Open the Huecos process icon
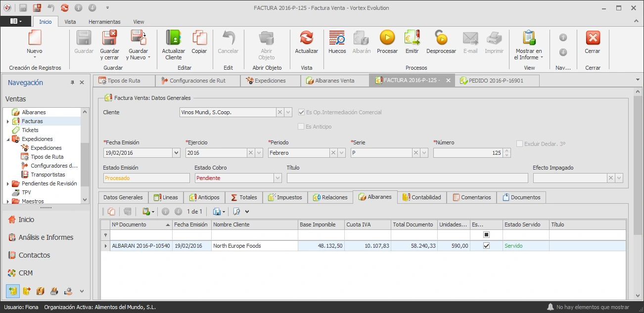 337,38
